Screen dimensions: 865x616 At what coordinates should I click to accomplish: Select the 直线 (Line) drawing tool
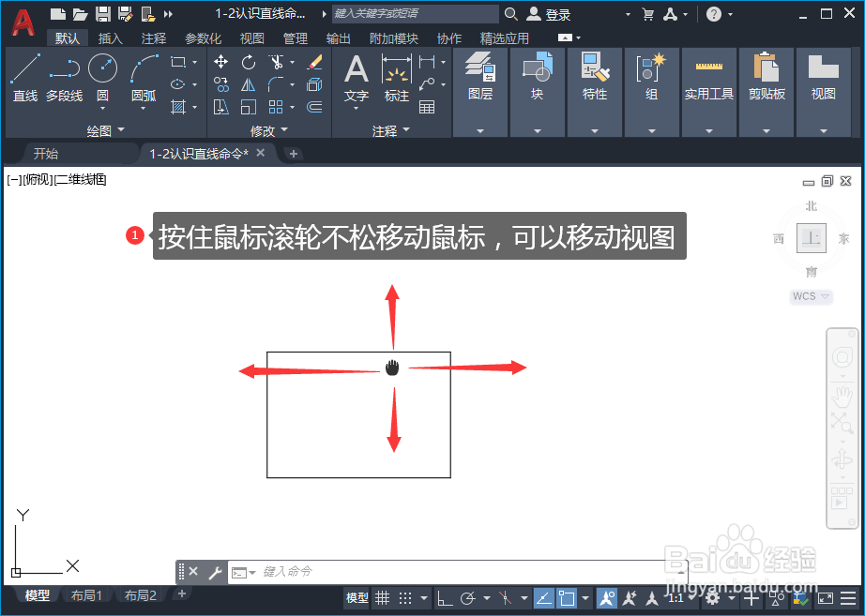(x=25, y=77)
